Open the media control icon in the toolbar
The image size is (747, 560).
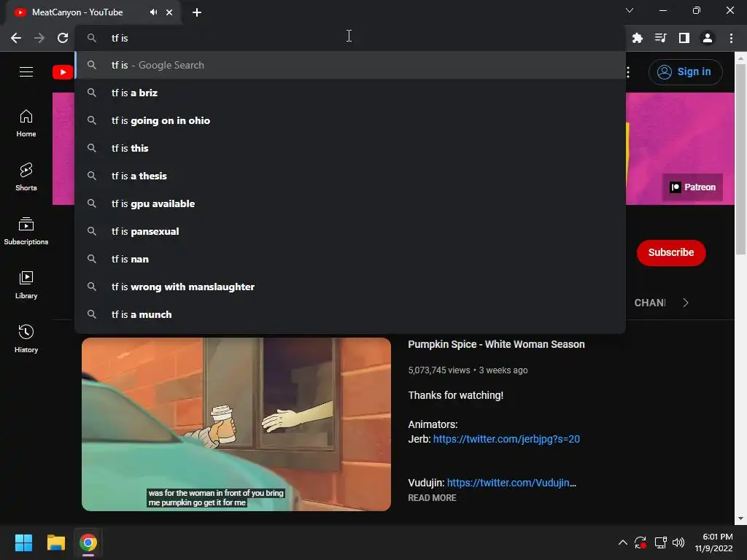pos(660,38)
